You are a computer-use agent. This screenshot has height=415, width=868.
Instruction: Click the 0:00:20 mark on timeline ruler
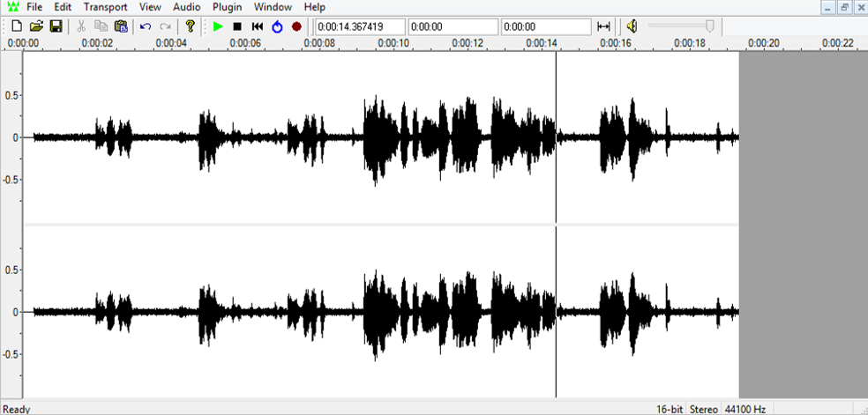coord(764,43)
